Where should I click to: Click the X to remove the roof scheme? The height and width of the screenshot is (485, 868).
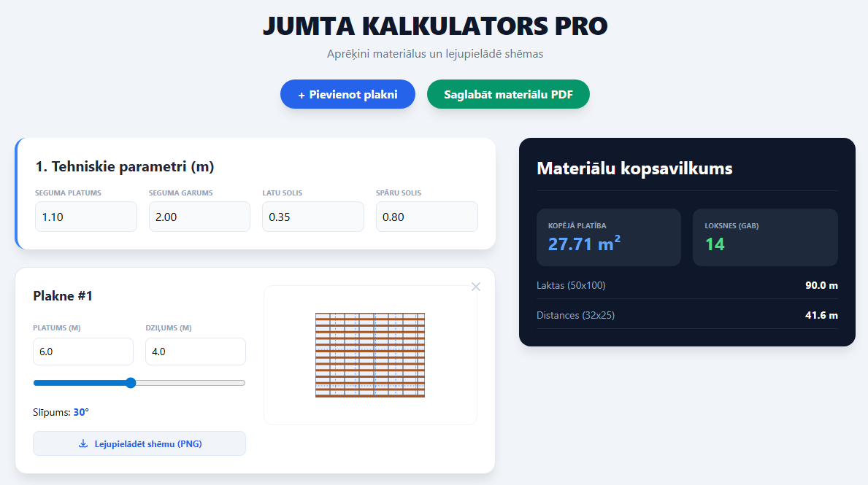tap(475, 287)
